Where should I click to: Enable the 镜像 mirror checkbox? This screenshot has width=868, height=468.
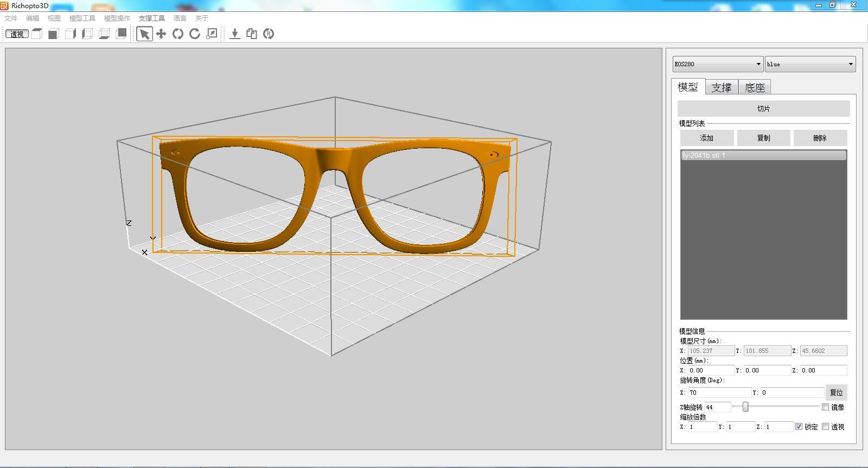(x=825, y=407)
